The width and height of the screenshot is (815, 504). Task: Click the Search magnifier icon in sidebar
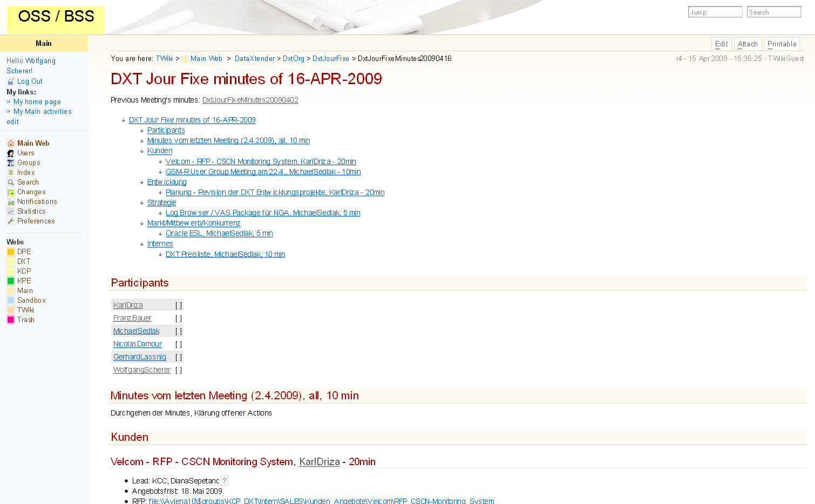pyautogui.click(x=10, y=182)
